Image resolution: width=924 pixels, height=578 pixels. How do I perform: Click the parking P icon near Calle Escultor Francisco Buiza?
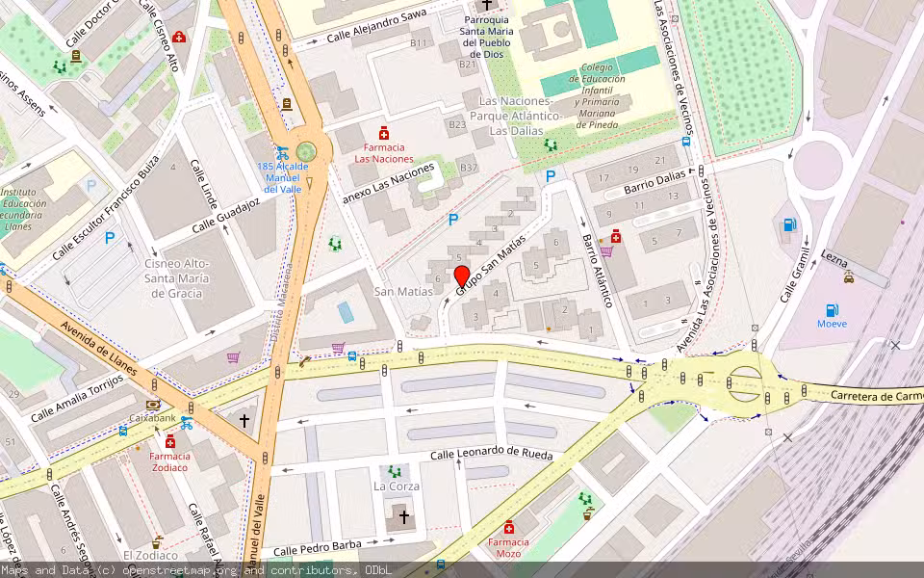tap(110, 238)
